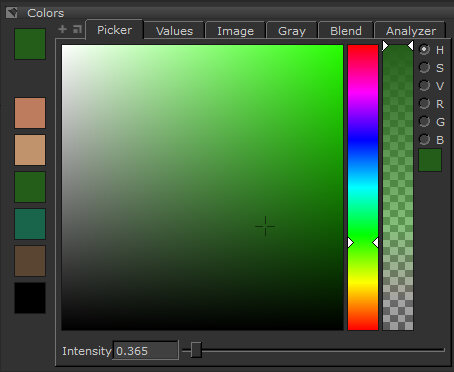This screenshot has height=372, width=454.
Task: Click the checkered alpha strip
Action: point(398,188)
